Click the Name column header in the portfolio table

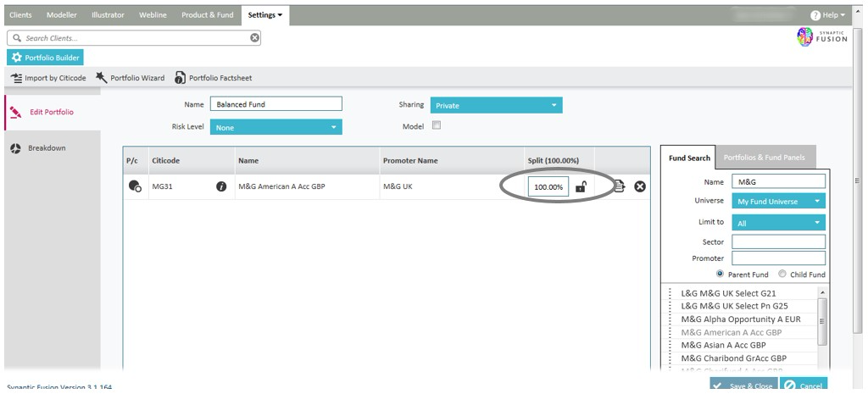click(x=307, y=160)
